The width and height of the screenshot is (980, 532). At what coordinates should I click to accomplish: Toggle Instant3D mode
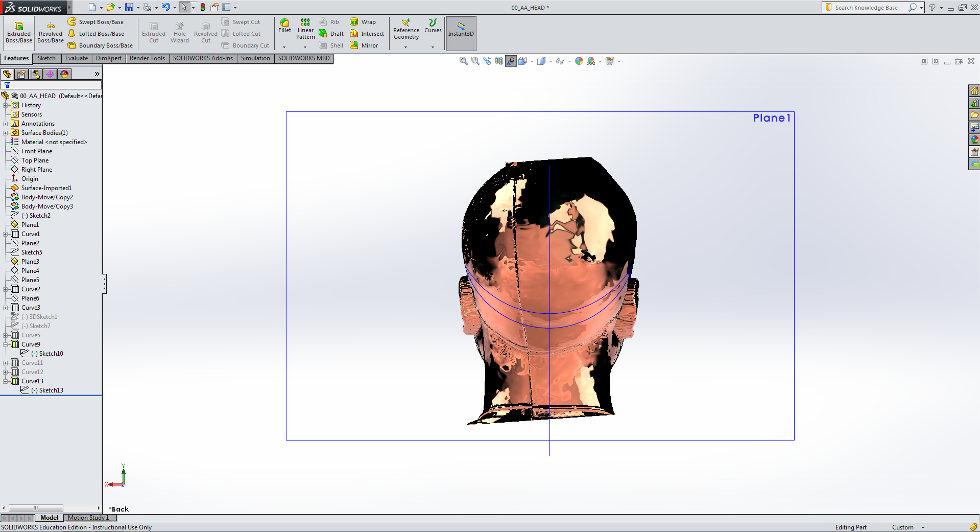point(461,33)
